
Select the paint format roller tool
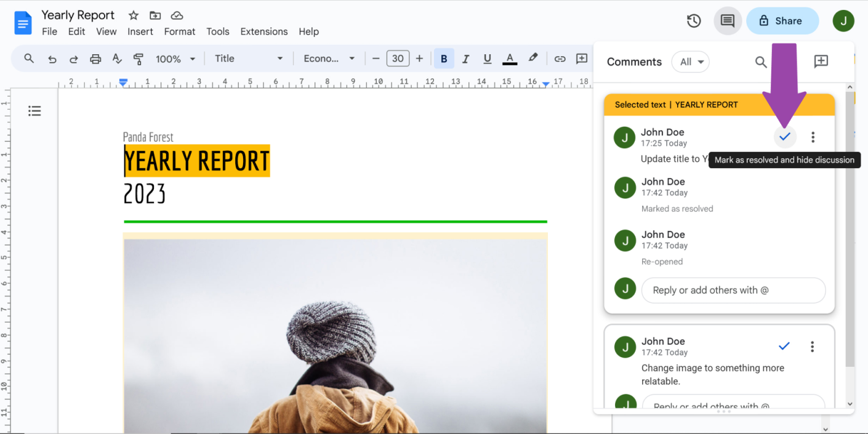[139, 59]
